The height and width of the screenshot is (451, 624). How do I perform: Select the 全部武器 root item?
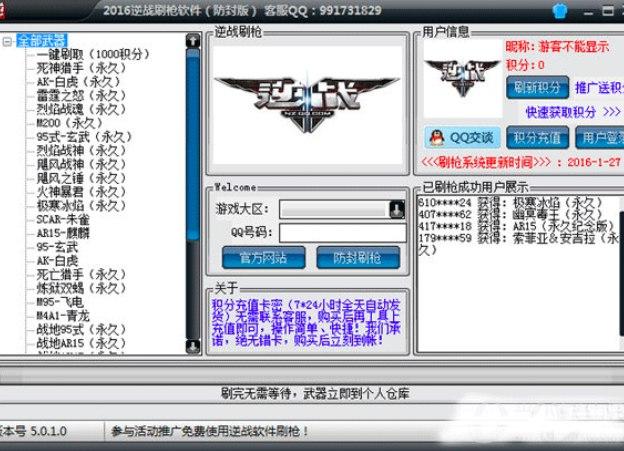[42, 41]
